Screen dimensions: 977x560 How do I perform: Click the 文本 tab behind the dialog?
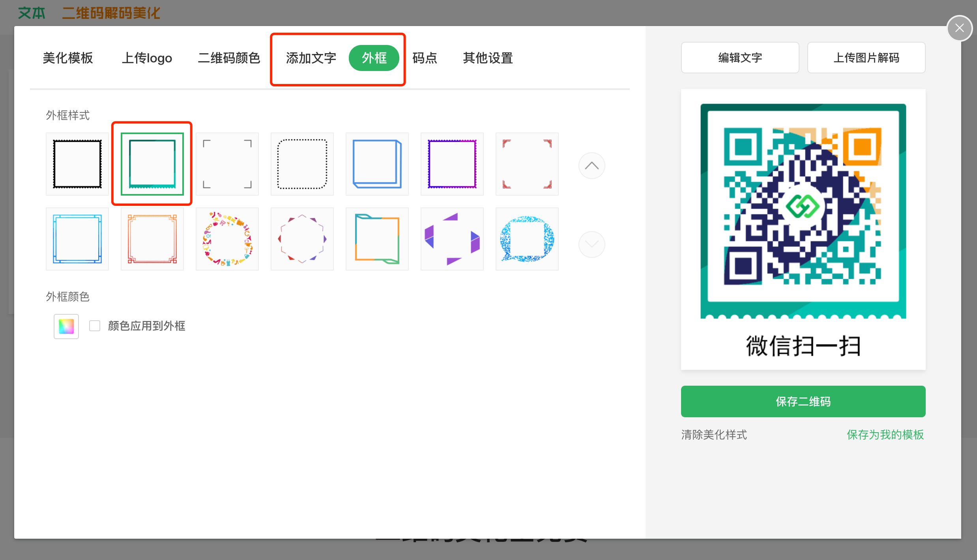[x=32, y=13]
